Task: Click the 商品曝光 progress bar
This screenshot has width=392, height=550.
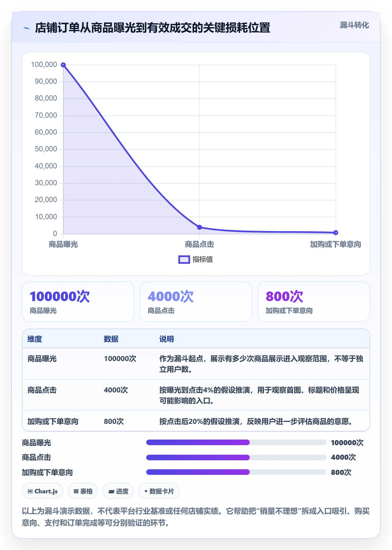Action: (236, 442)
